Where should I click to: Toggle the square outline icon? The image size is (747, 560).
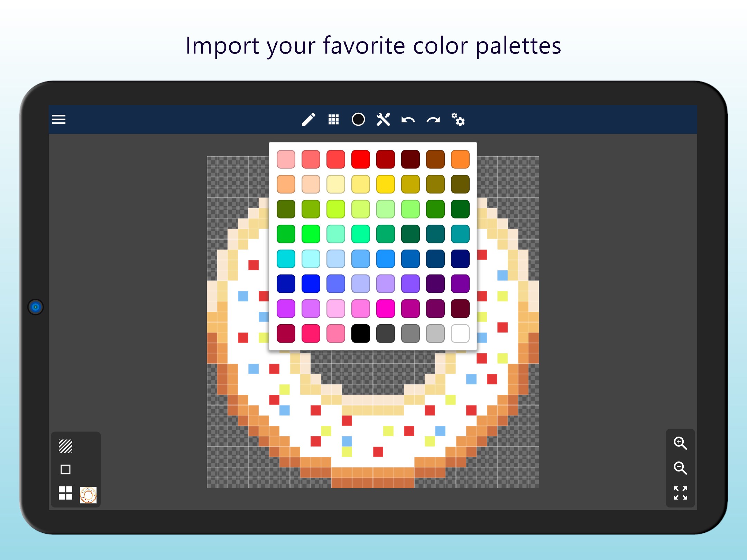pyautogui.click(x=65, y=469)
